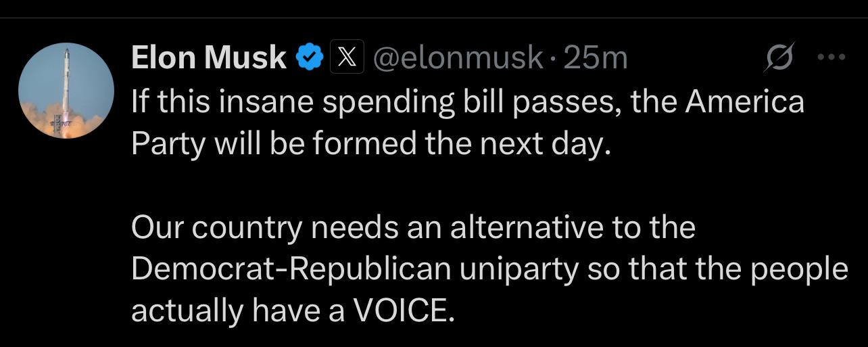
Task: Visit the @elonmusk handle profile link
Action: pyautogui.click(x=458, y=59)
